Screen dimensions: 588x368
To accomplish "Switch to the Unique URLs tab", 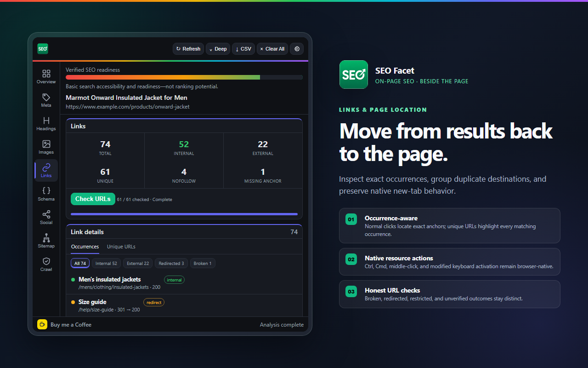I will pyautogui.click(x=121, y=247).
